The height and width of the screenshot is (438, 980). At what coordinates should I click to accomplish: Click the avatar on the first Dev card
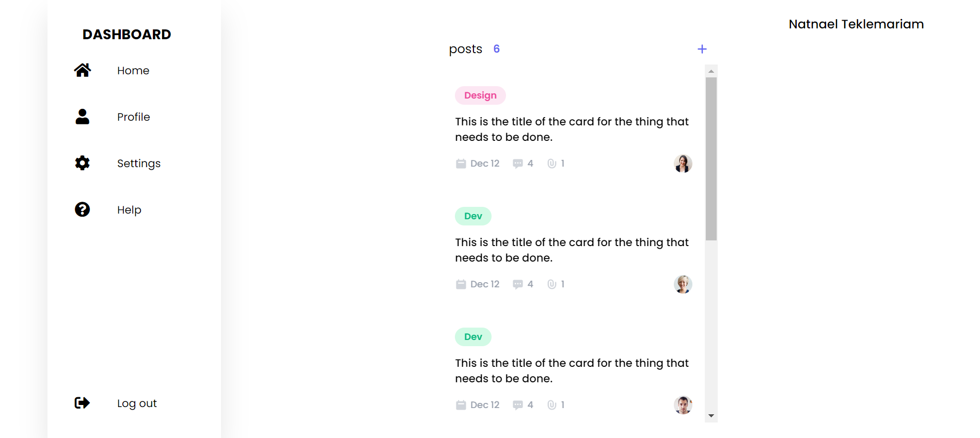point(683,284)
